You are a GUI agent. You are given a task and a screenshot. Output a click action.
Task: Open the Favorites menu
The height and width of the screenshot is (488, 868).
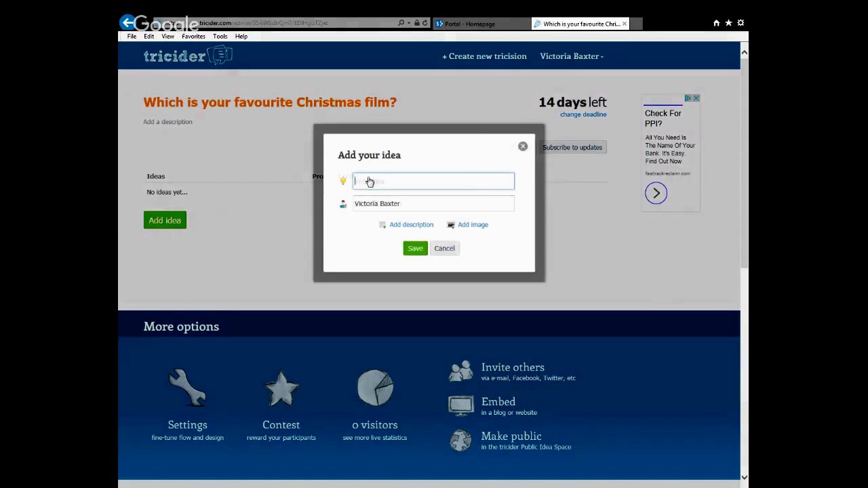[x=193, y=37]
